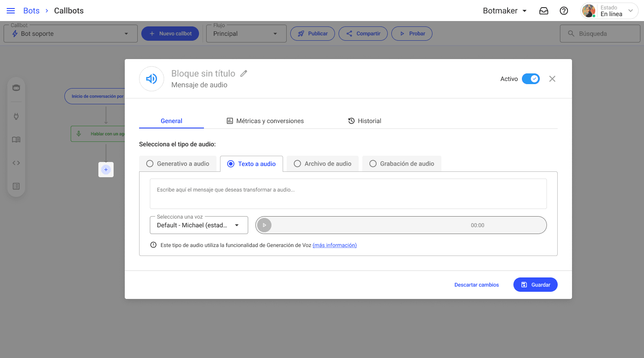
Task: Toggle the Activo switch
Action: tap(531, 79)
